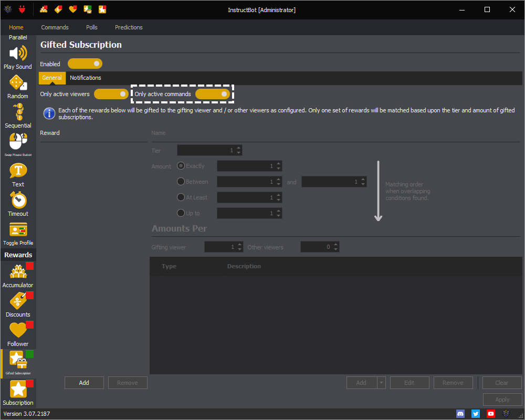Open the Discord link icon

coord(460,414)
